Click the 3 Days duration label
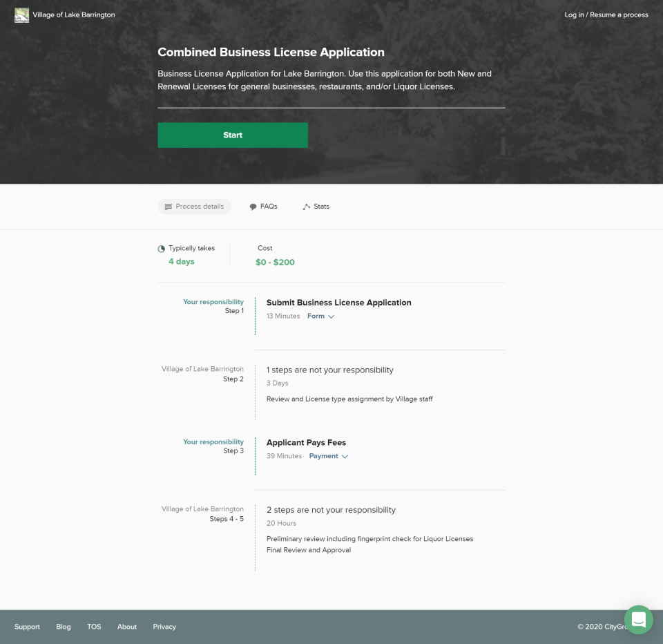This screenshot has height=644, width=663. [278, 383]
